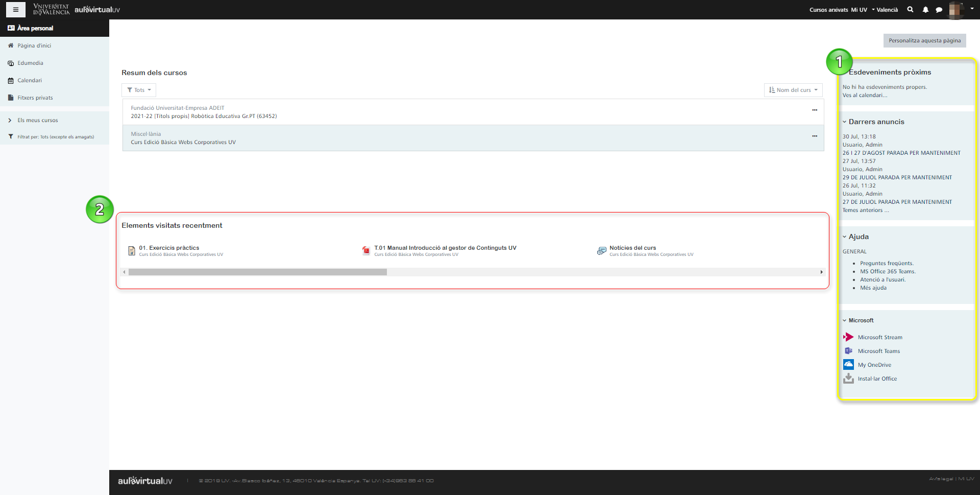Click the aulavirtual UV header logo
980x495 pixels.
pos(97,10)
